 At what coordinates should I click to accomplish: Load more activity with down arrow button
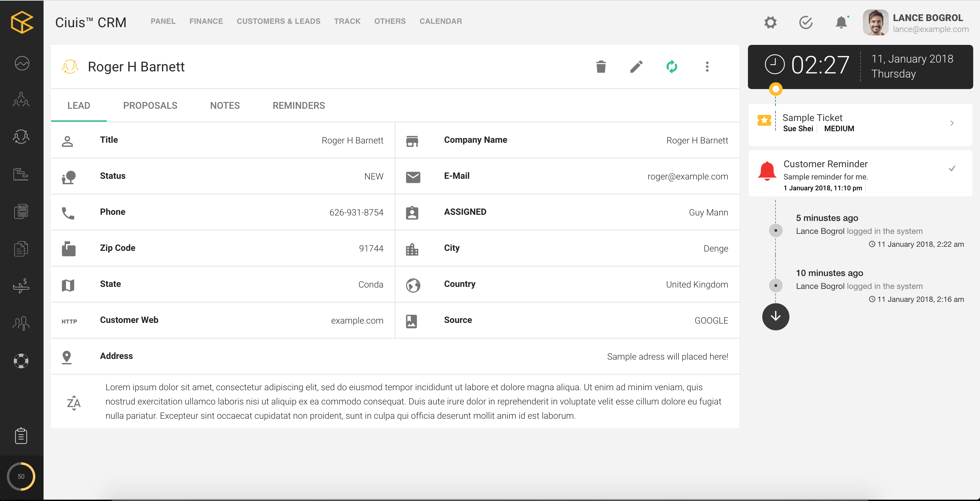point(775,316)
